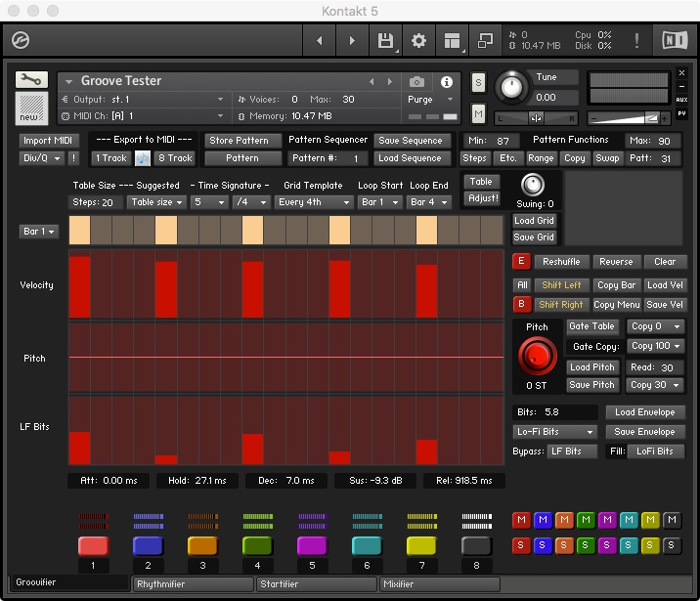700x601 pixels.
Task: Toggle the instrument Solo S button
Action: click(x=478, y=82)
